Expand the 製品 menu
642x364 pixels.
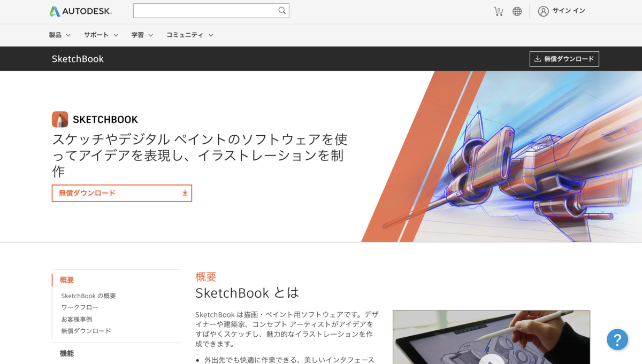(x=60, y=35)
